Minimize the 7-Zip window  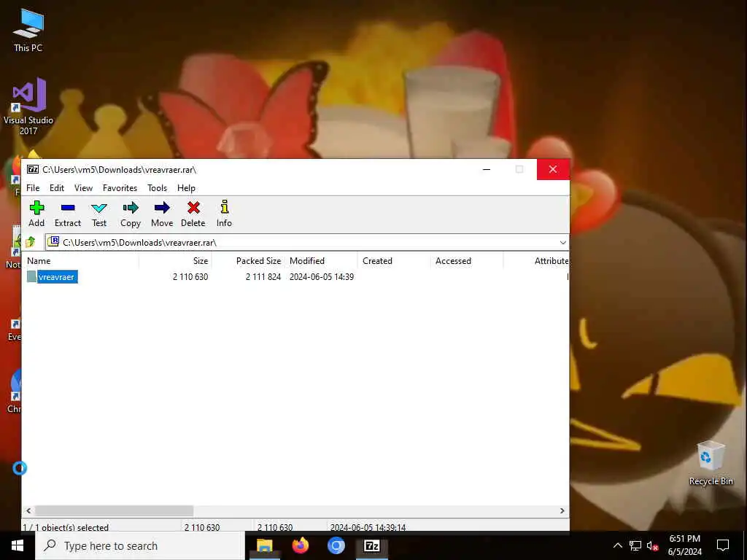tap(487, 169)
